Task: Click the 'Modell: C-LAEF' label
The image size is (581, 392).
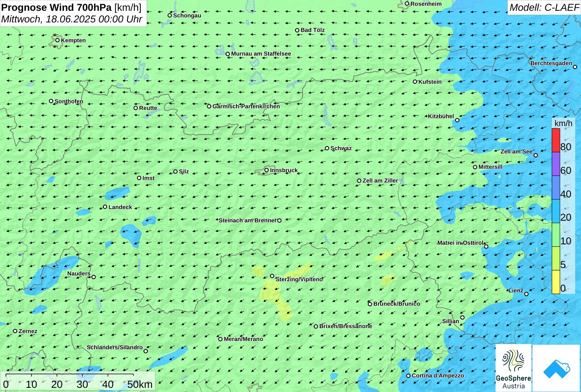Action: pos(544,7)
